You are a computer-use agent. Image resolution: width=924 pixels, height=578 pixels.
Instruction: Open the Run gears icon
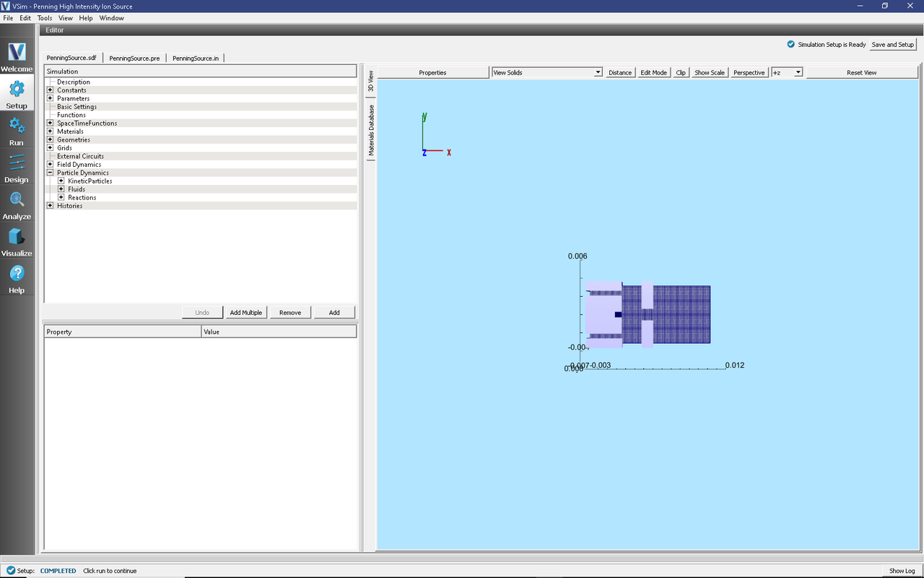point(17,126)
